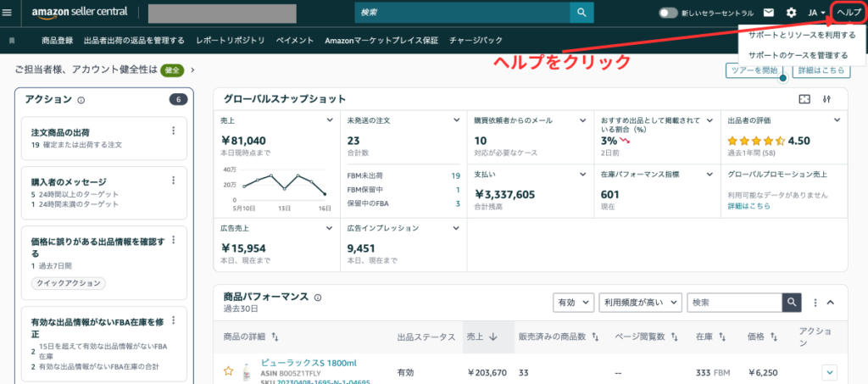This screenshot has width=868, height=384.
Task: Open Amazonマーケットプレイス保証
Action: pos(381,41)
